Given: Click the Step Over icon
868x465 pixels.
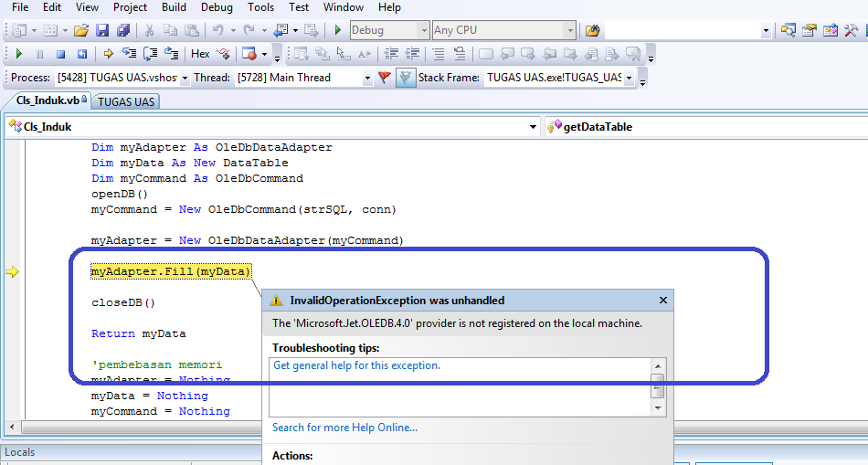Looking at the screenshot, I should coord(150,54).
